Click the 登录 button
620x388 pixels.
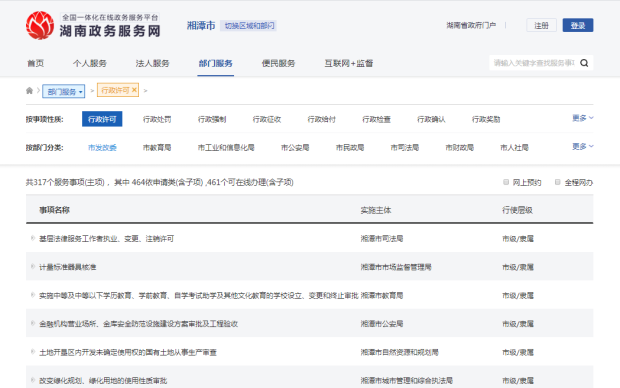(578, 25)
